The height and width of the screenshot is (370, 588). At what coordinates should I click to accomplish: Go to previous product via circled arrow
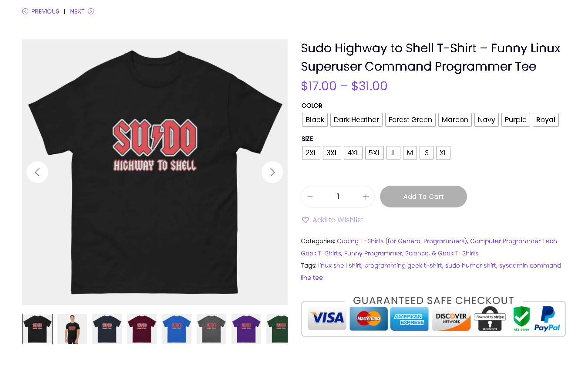pos(25,11)
